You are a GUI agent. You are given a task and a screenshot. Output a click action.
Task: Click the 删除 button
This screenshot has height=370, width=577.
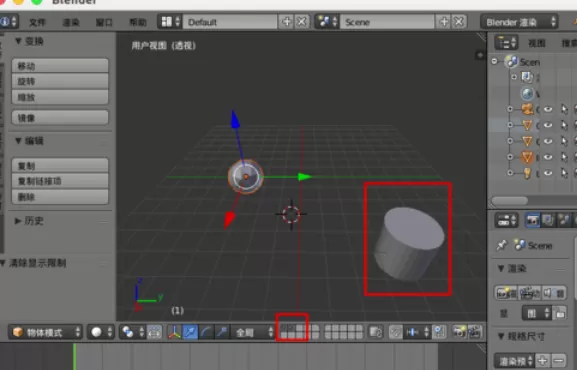pos(60,197)
